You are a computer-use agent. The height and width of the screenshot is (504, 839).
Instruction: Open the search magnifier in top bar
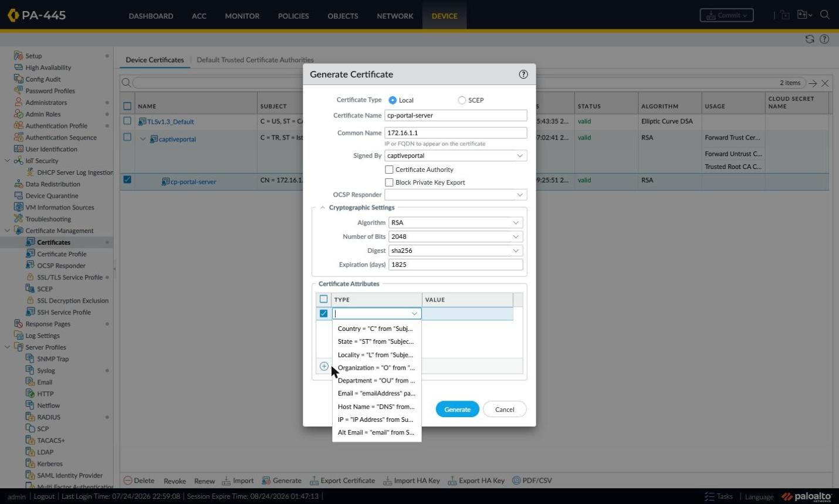coord(825,15)
